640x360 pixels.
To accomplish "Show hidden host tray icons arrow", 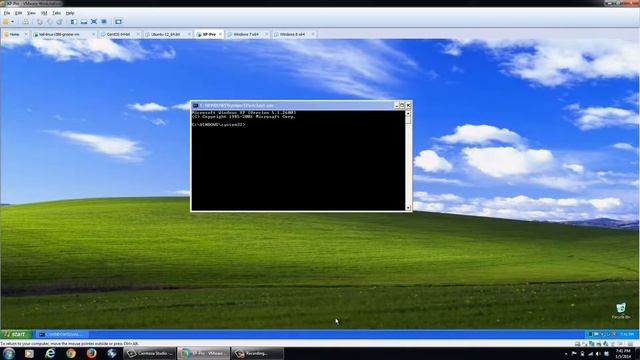I will pos(566,354).
